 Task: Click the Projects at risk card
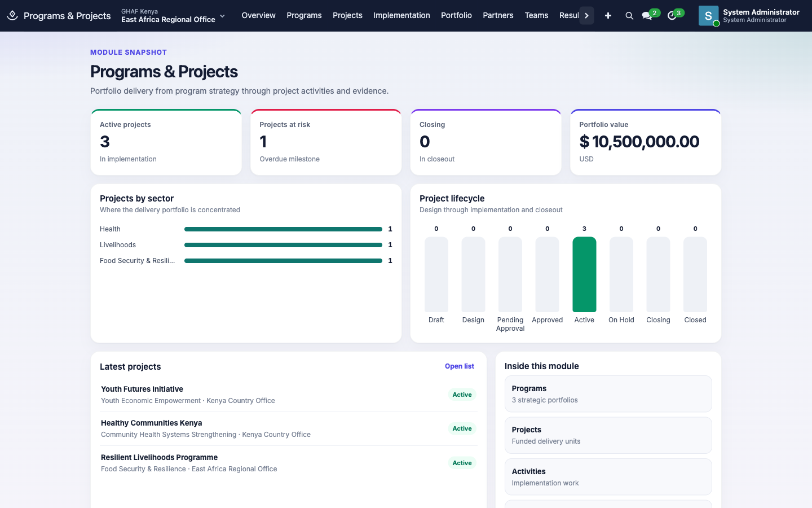point(326,142)
